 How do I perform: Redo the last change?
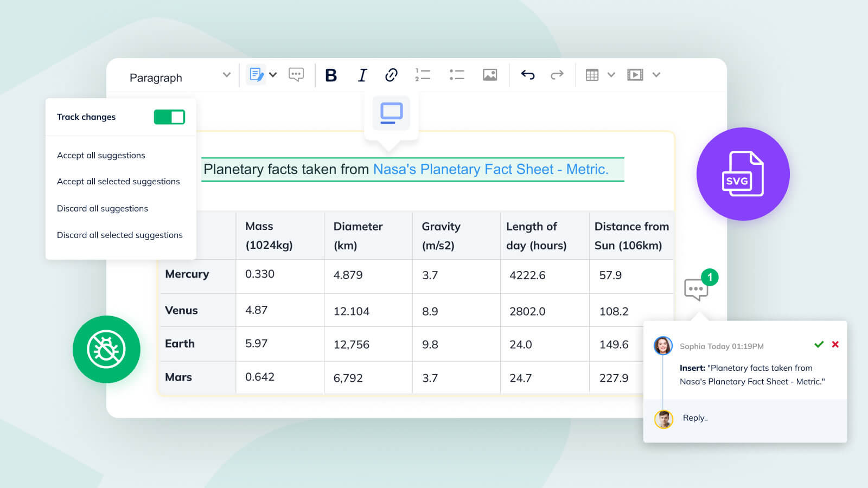(x=557, y=75)
